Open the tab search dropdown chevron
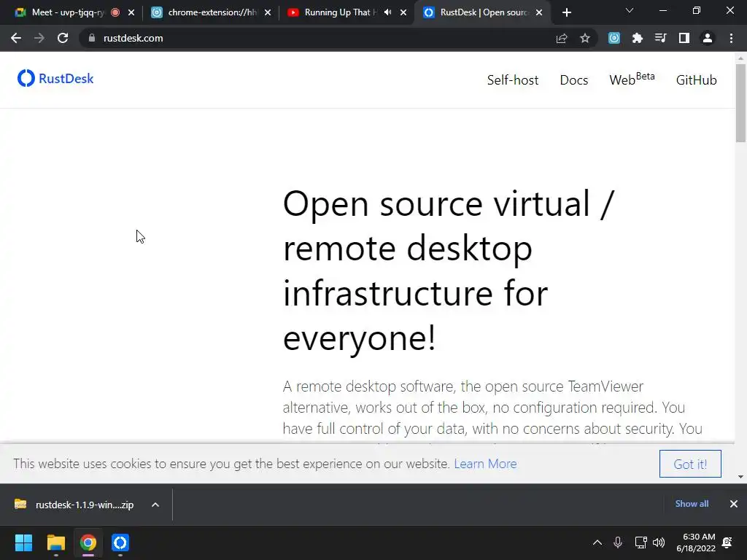The image size is (747, 560). point(630,10)
